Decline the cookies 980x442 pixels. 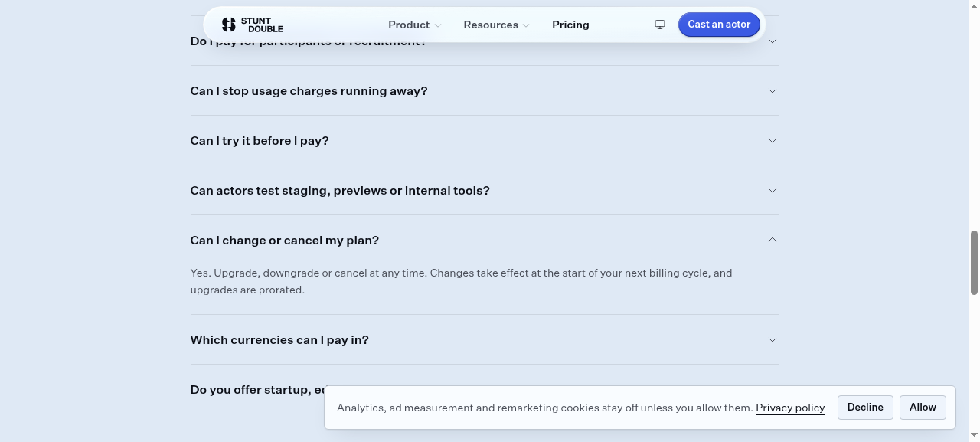point(865,407)
